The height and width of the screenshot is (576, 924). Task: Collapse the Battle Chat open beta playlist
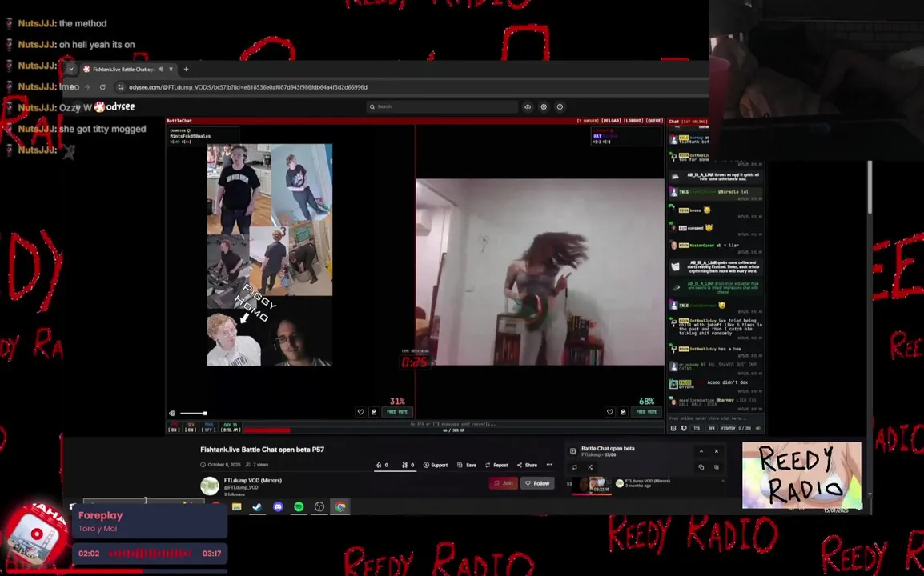(x=701, y=451)
